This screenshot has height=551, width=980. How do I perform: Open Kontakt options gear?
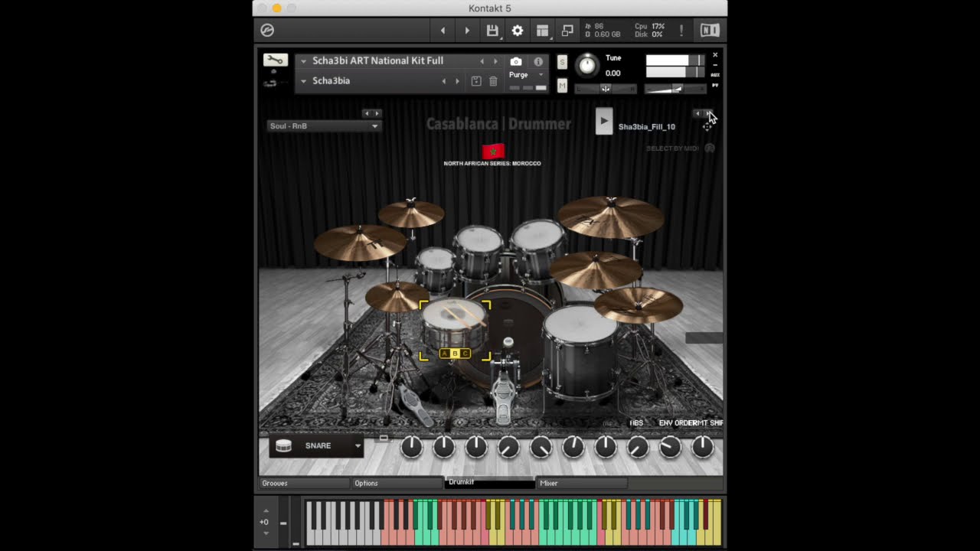518,31
